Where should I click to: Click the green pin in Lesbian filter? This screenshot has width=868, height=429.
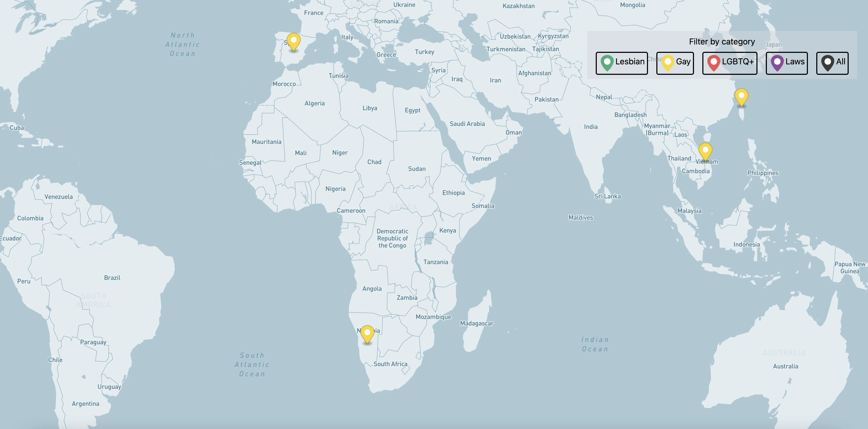(x=607, y=63)
